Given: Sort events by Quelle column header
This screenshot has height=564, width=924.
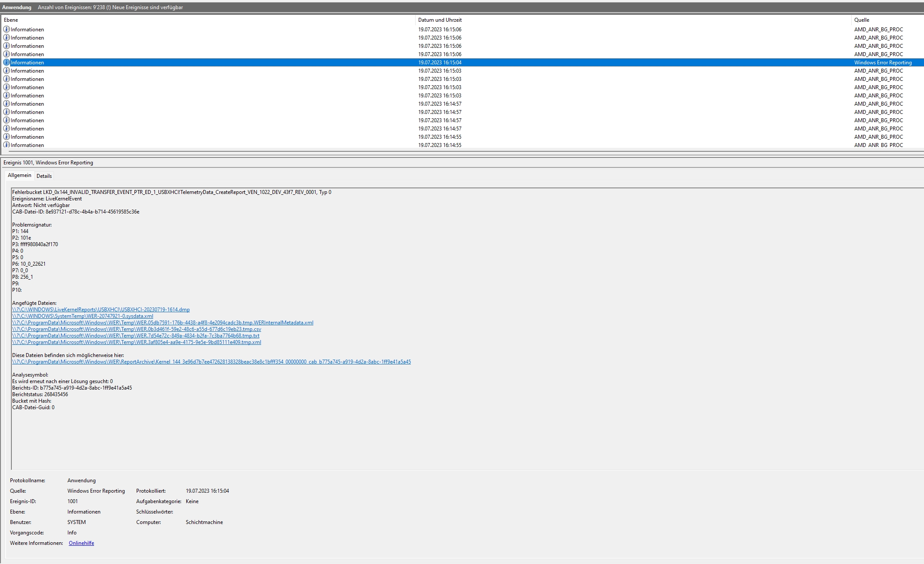Looking at the screenshot, I should tap(861, 20).
